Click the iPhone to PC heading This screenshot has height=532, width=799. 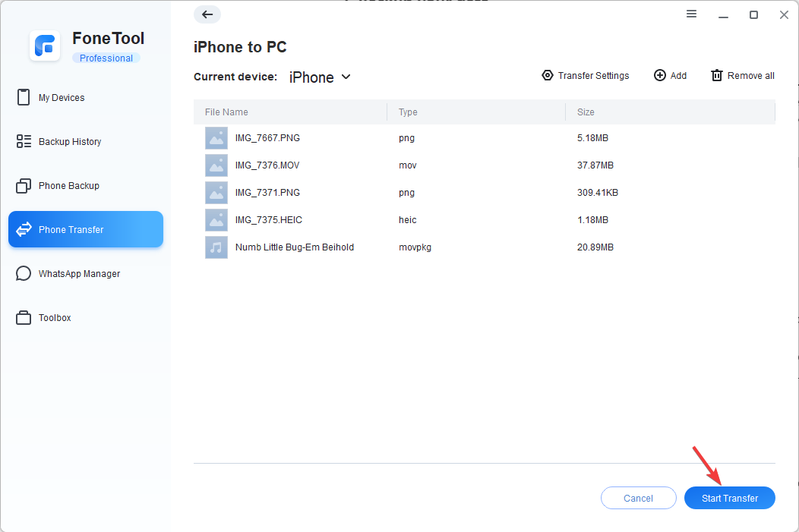pyautogui.click(x=240, y=47)
